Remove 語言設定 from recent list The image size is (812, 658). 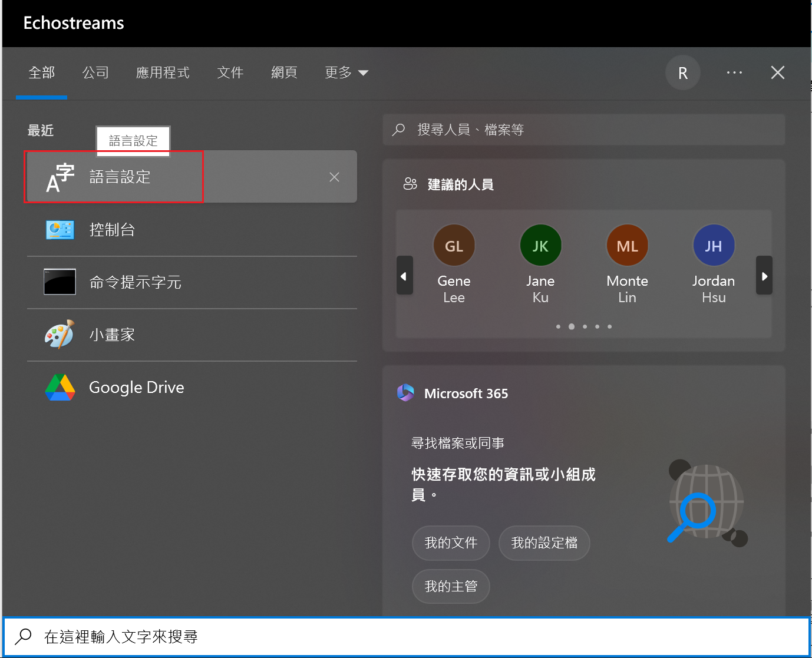point(334,177)
